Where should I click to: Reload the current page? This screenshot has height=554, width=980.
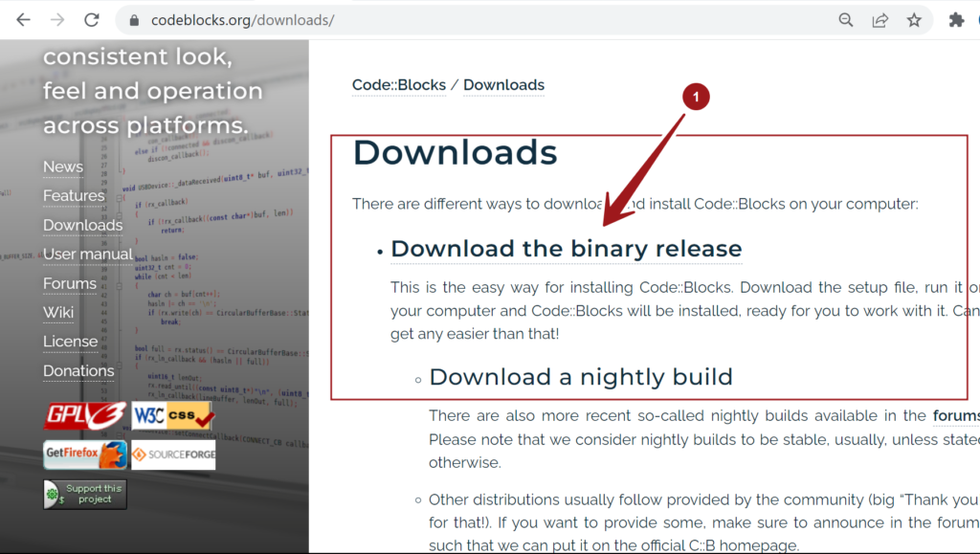[91, 19]
